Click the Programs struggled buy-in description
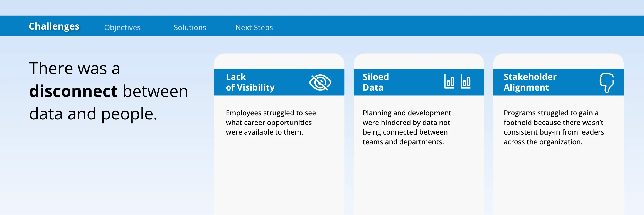This screenshot has width=644, height=215. (x=554, y=127)
